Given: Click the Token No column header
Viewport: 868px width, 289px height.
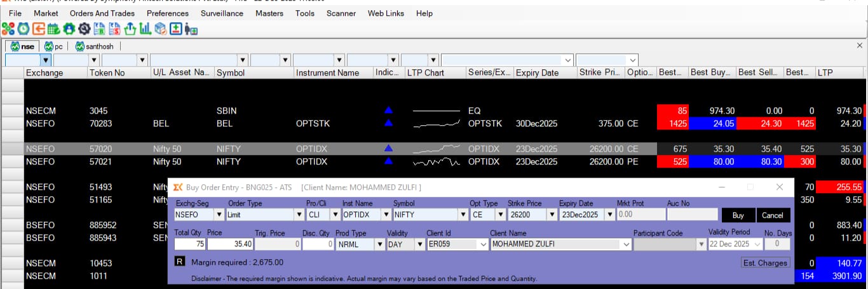Looking at the screenshot, I should (119, 72).
